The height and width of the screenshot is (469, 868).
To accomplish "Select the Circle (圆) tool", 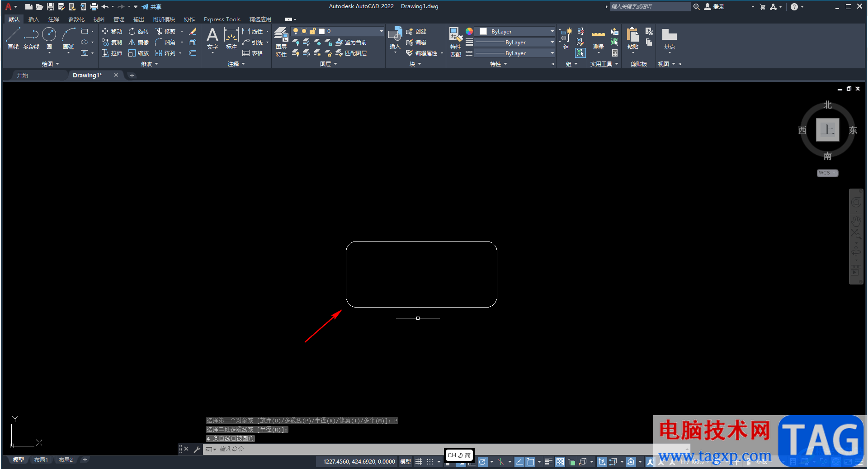I will tap(49, 38).
